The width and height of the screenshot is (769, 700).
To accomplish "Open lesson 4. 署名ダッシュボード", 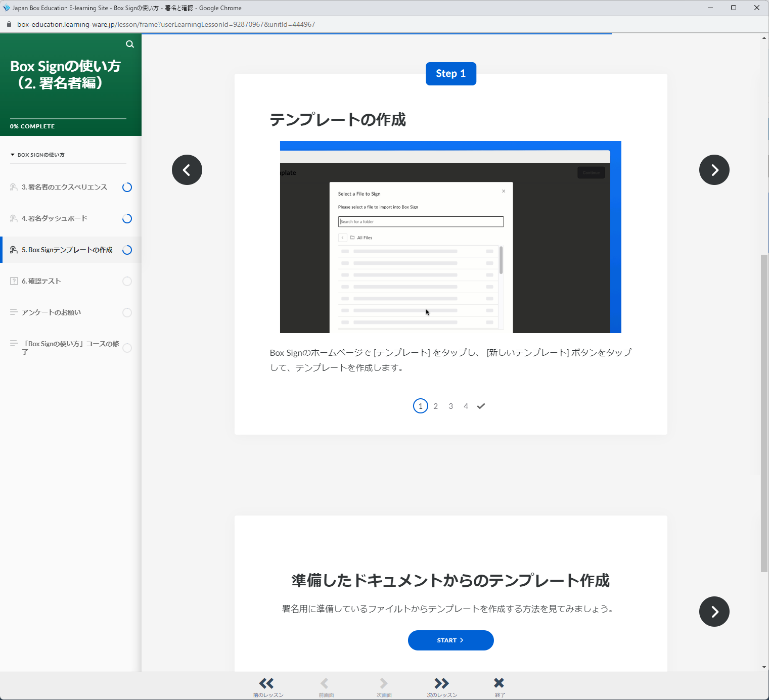I will tap(55, 218).
